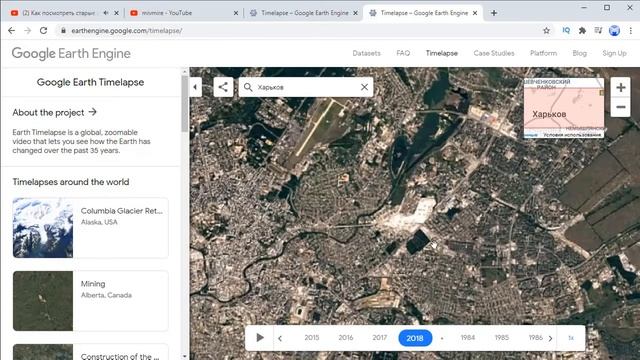Click the Sign Up link
Screen dimensions: 640x360
614,53
